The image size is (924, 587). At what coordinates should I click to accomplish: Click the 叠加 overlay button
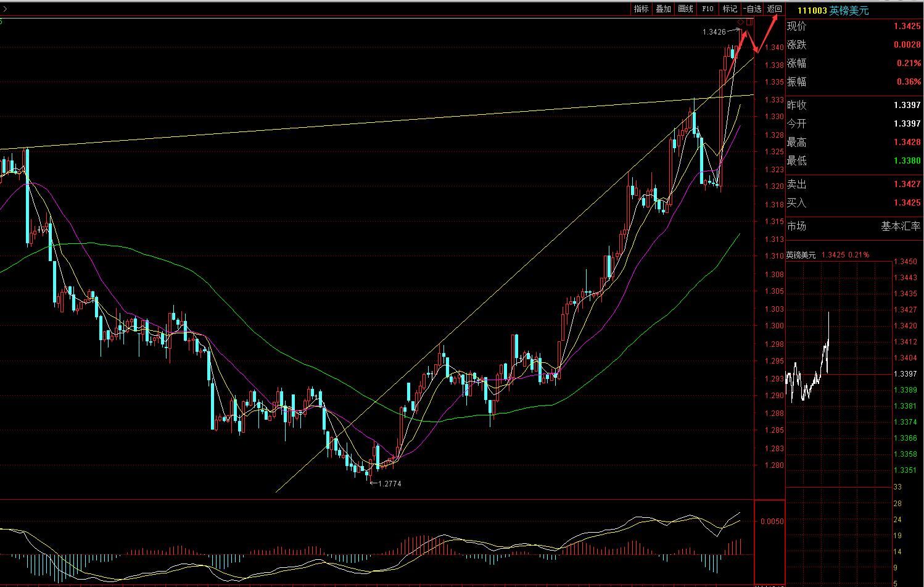[x=663, y=9]
